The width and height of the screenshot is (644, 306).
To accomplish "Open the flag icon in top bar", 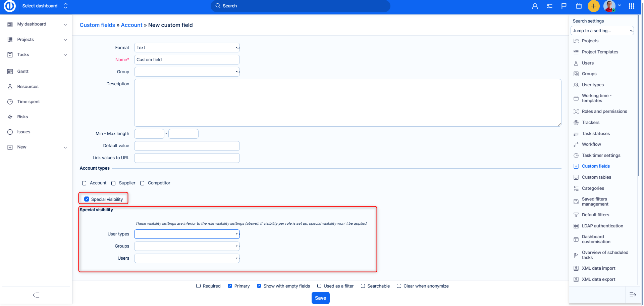I will (564, 6).
